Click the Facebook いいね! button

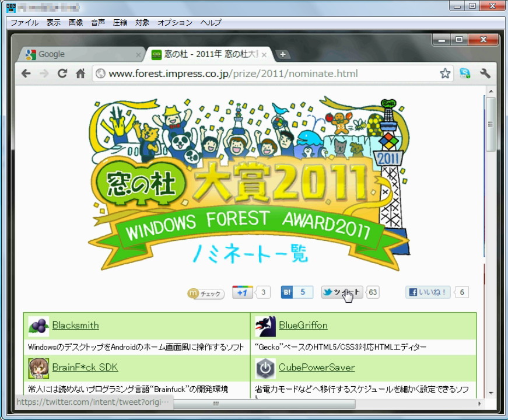428,292
